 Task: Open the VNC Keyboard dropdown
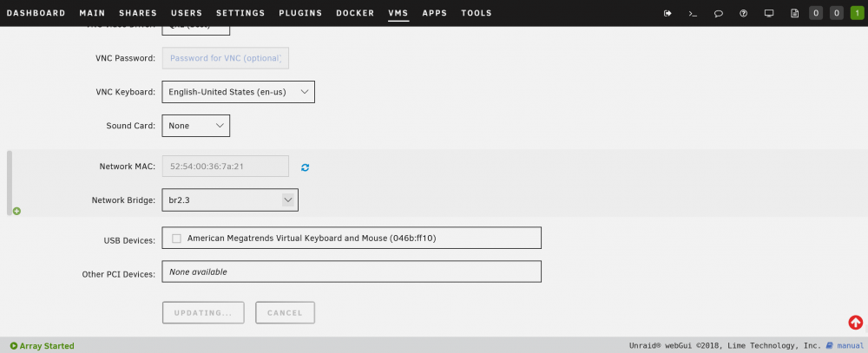(238, 92)
